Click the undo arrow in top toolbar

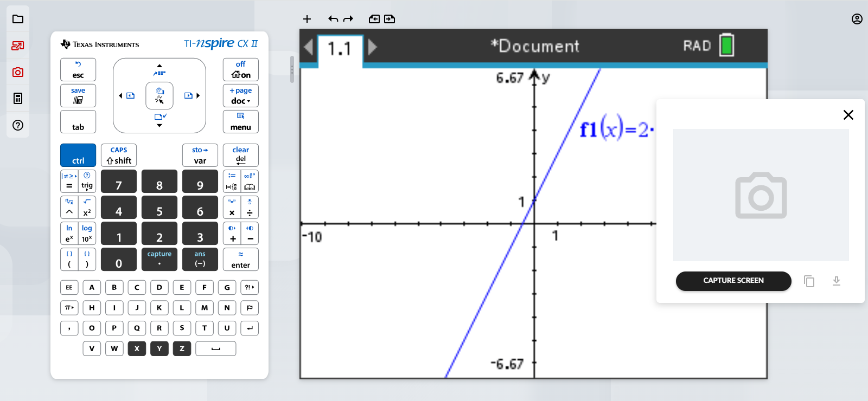coord(333,19)
